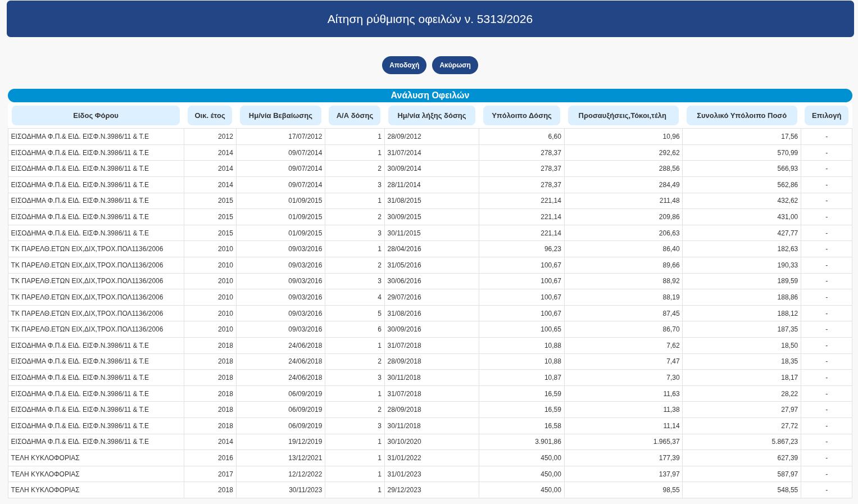This screenshot has width=858, height=504.
Task: Select the Α/Α δόσης column header
Action: (x=355, y=115)
